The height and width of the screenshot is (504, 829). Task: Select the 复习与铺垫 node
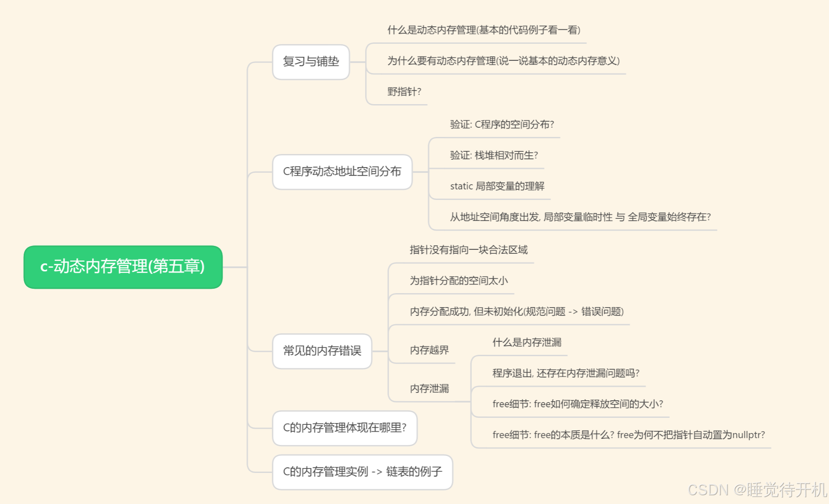point(311,62)
